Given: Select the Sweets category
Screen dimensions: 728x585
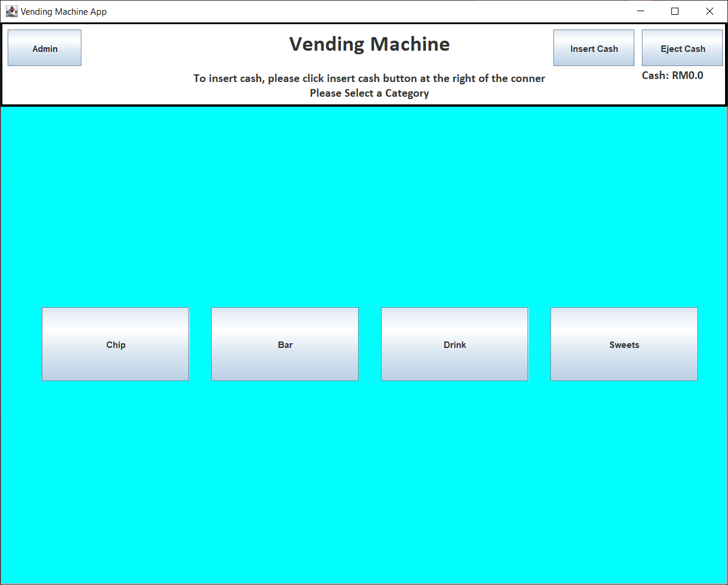Looking at the screenshot, I should coord(624,344).
